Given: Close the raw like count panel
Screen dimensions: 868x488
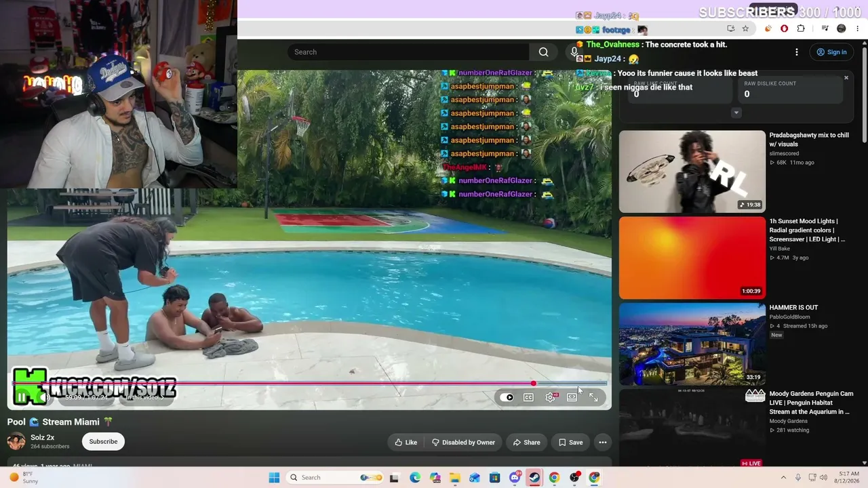Looking at the screenshot, I should [x=846, y=78].
